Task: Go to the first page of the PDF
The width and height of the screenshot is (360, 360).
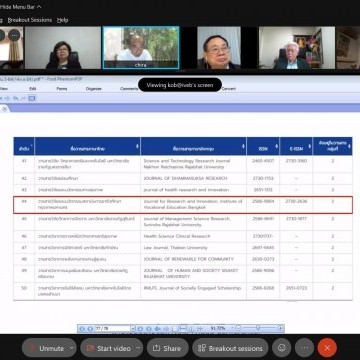Action: pos(82,329)
